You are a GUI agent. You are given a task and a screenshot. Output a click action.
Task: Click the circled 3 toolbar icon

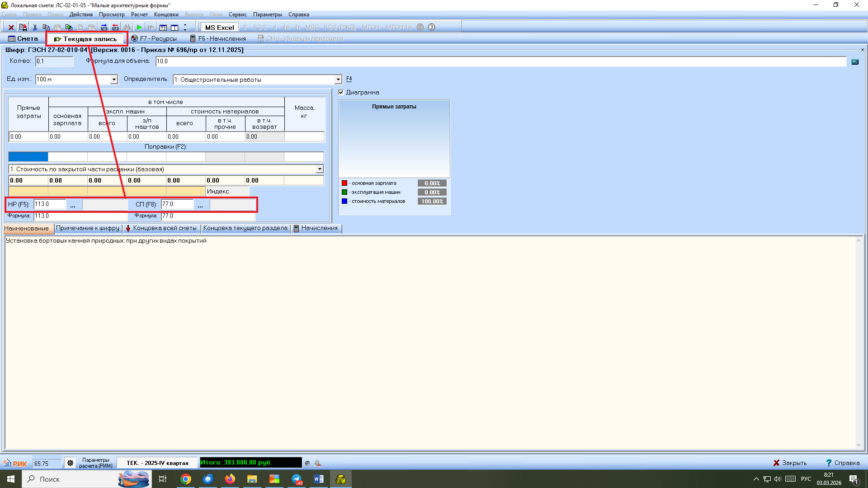point(431,27)
